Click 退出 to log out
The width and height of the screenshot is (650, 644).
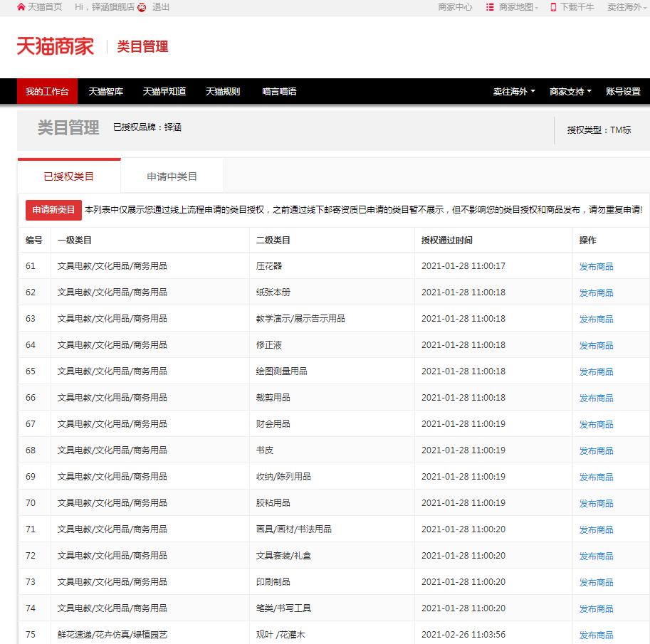pyautogui.click(x=161, y=7)
